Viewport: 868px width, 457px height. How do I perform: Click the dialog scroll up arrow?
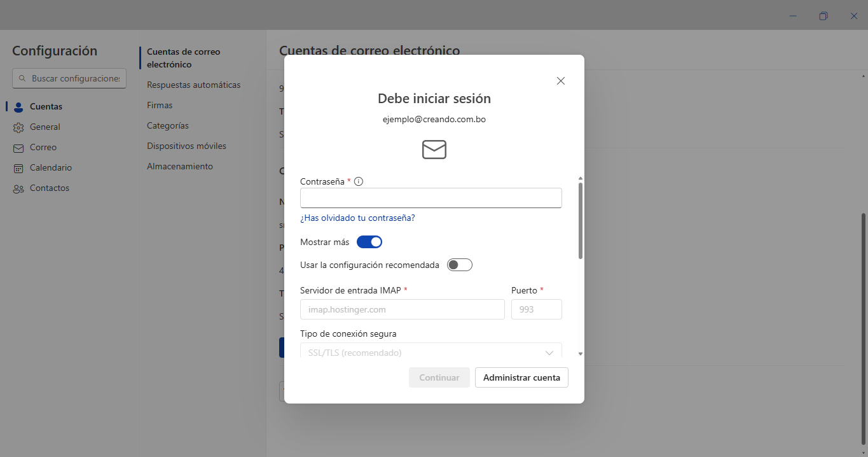(581, 179)
